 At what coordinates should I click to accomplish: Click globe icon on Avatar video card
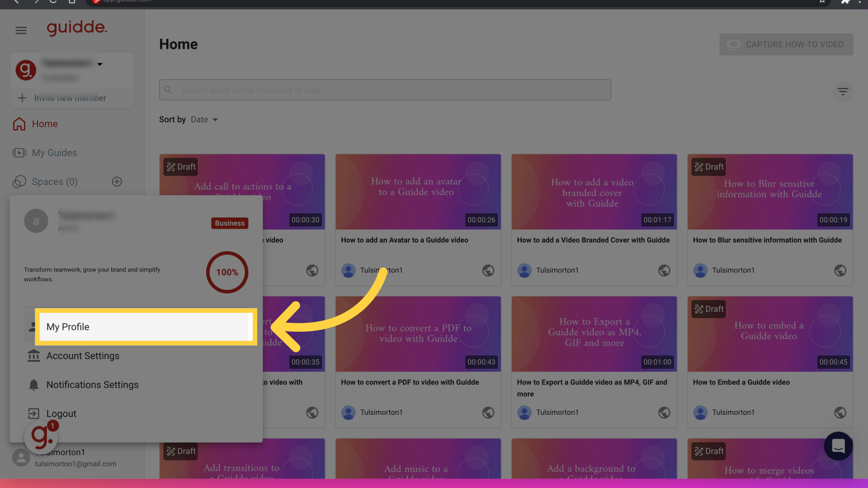tap(488, 271)
